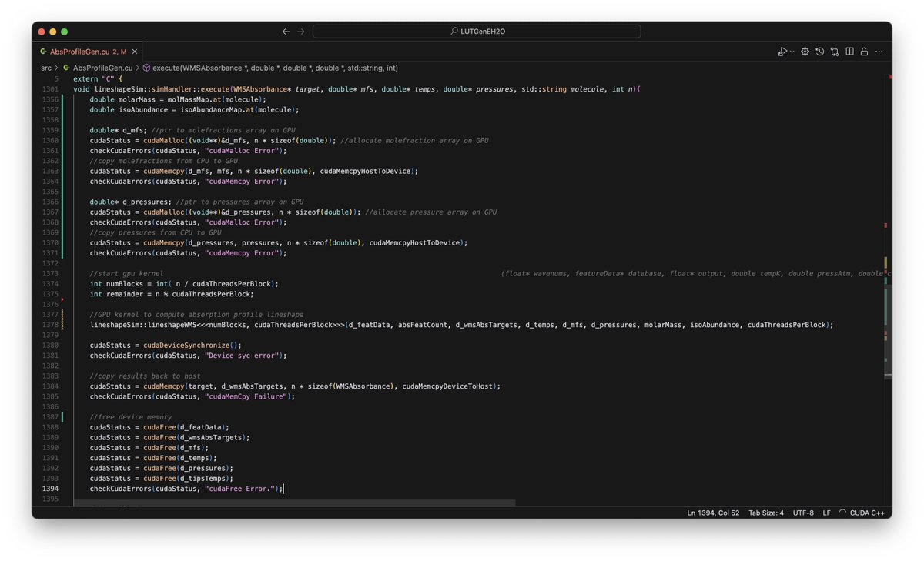Open the file history clock icon

coord(820,52)
